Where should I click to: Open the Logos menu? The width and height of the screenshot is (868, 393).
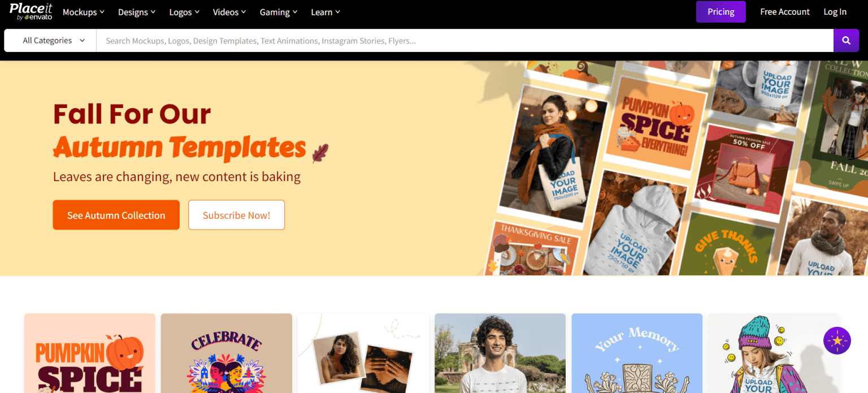184,12
